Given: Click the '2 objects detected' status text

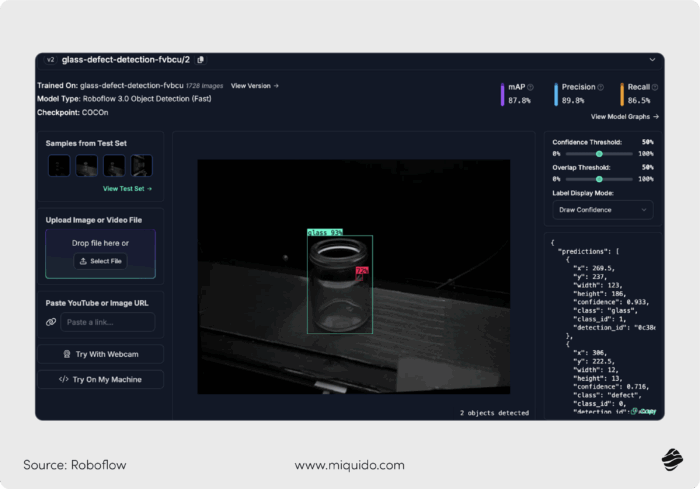Looking at the screenshot, I should (x=494, y=413).
